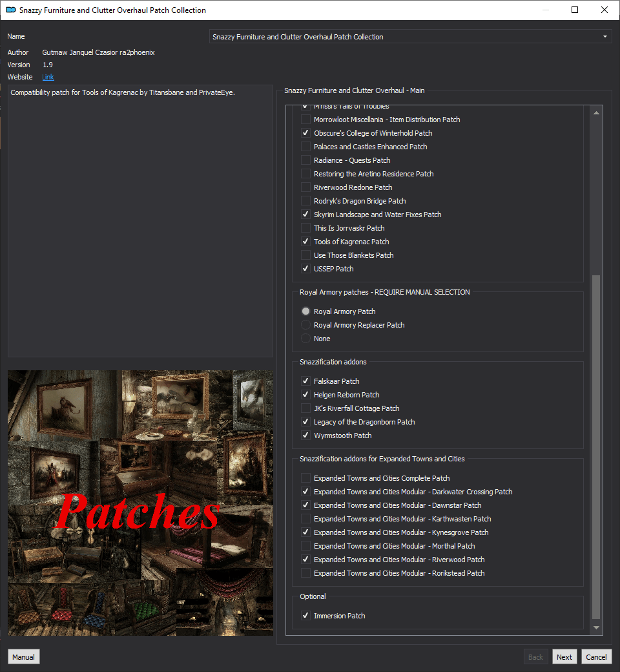Uncheck the Falskaar Patch
The image size is (620, 672).
305,381
